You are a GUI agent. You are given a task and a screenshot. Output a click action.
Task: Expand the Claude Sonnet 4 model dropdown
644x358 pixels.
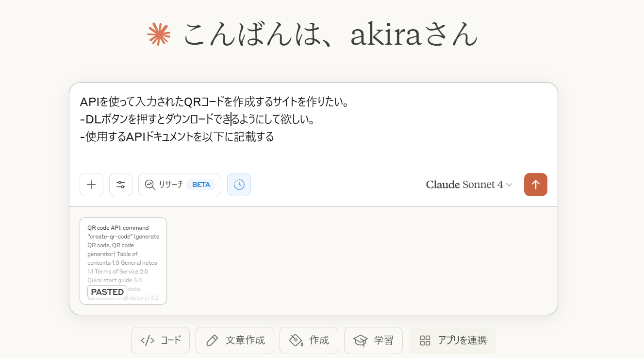(469, 185)
